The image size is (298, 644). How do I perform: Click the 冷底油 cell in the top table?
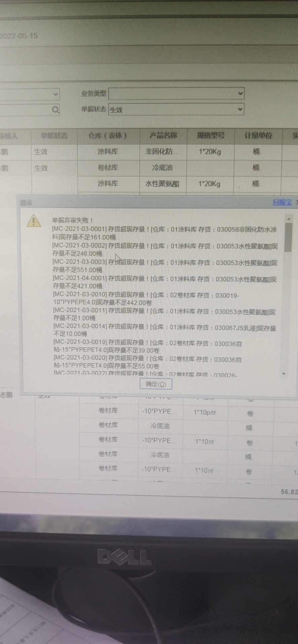pos(163,168)
